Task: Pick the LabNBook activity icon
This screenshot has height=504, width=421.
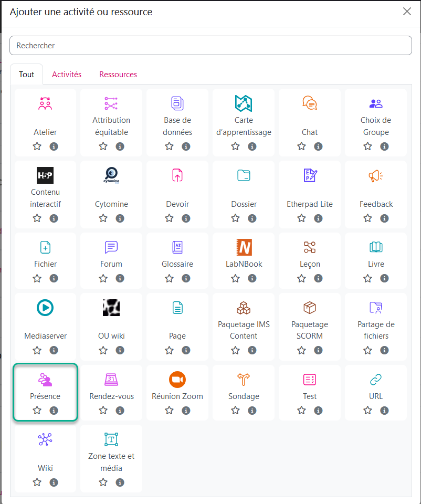Action: click(244, 247)
